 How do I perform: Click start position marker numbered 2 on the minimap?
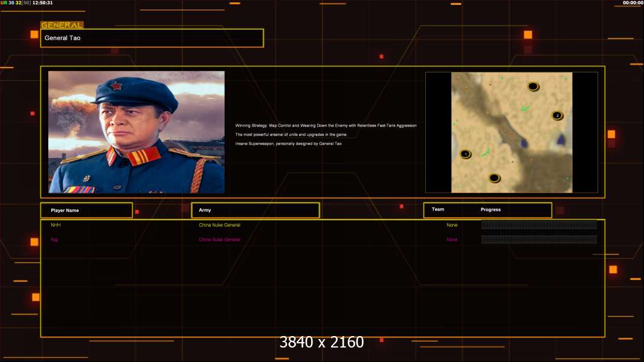[558, 116]
